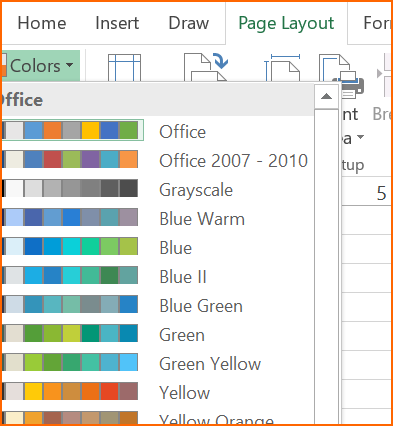
Task: Click the page Orientation icon
Action: (206, 67)
